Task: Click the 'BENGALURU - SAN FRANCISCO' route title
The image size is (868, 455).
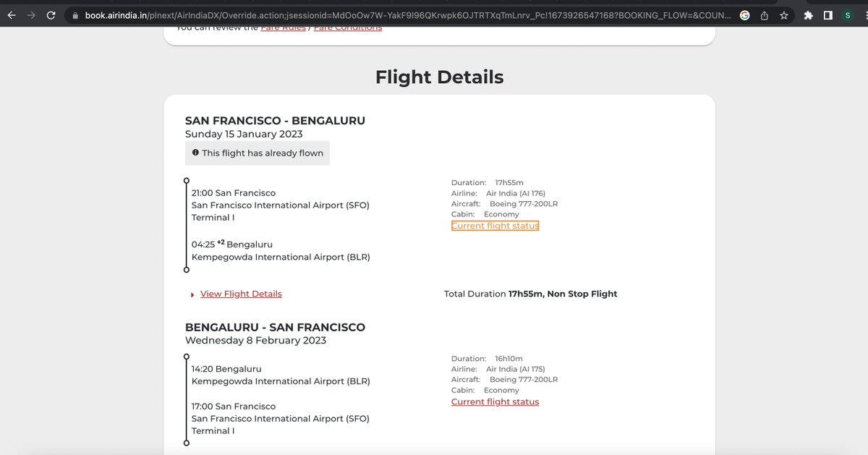Action: 275,327
